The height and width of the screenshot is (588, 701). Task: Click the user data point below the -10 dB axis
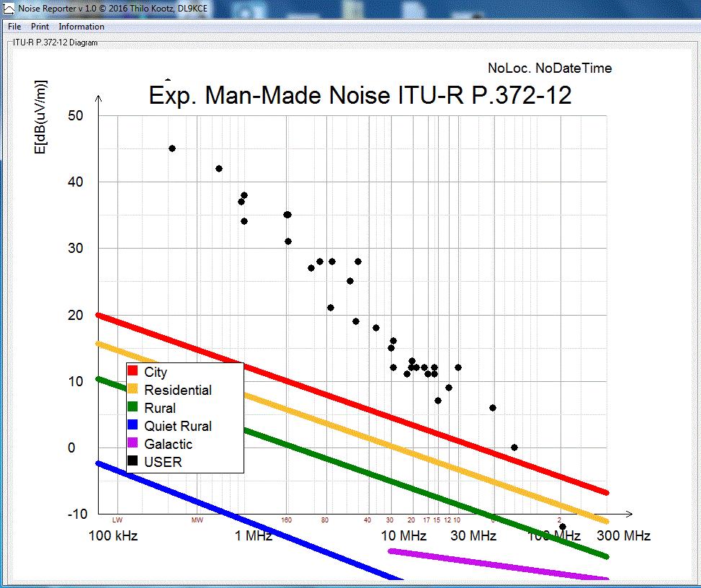[x=563, y=527]
